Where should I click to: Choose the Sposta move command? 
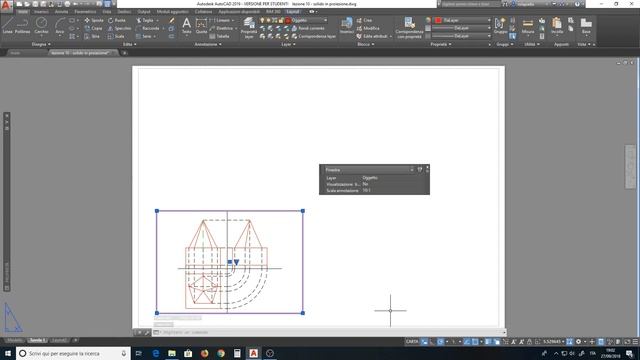tap(93, 20)
